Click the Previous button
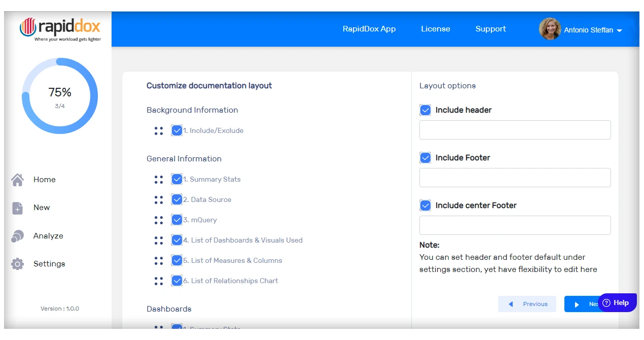This screenshot has width=644, height=340. click(x=527, y=304)
